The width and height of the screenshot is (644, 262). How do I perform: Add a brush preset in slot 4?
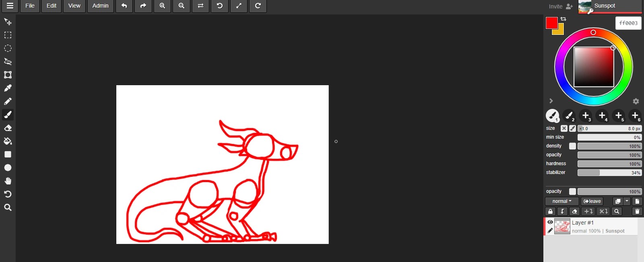point(602,116)
